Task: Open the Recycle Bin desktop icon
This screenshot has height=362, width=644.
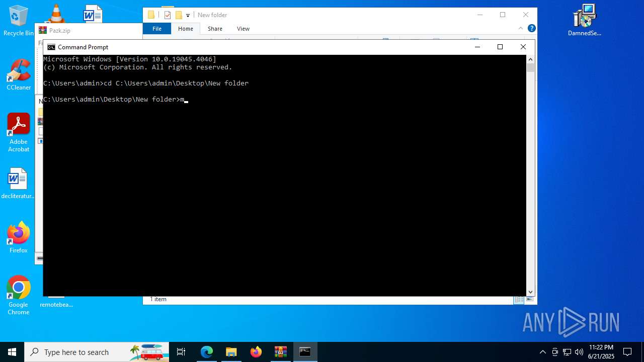Action: [x=19, y=21]
